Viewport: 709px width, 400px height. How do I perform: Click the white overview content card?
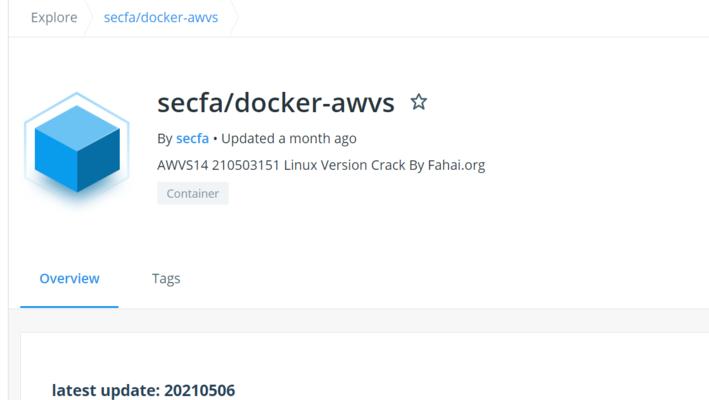[364, 367]
